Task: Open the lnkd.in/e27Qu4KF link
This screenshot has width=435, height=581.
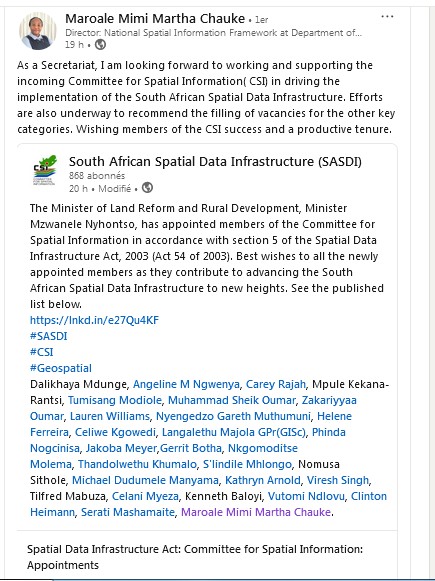Action: click(94, 320)
